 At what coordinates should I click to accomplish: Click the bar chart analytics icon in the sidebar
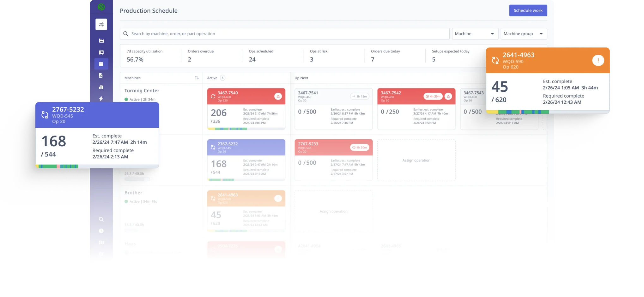(x=101, y=87)
